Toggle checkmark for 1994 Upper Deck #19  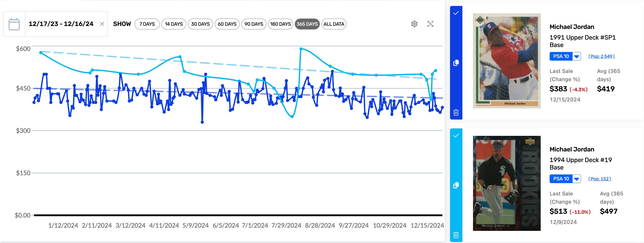pos(456,135)
